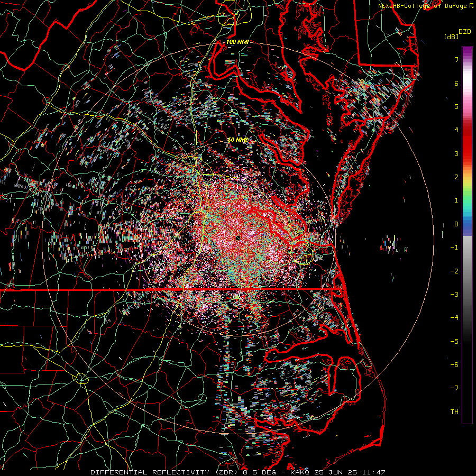
Task: Select the -2 dB scale label
Action: point(454,271)
